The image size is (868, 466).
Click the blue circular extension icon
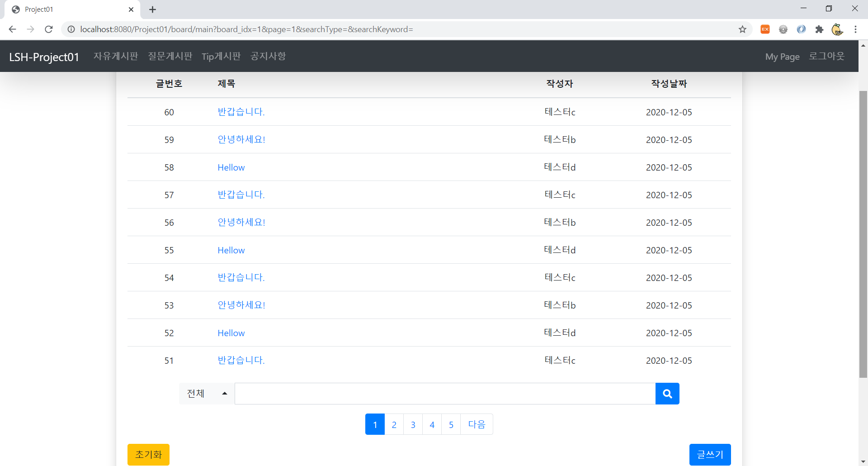[801, 29]
